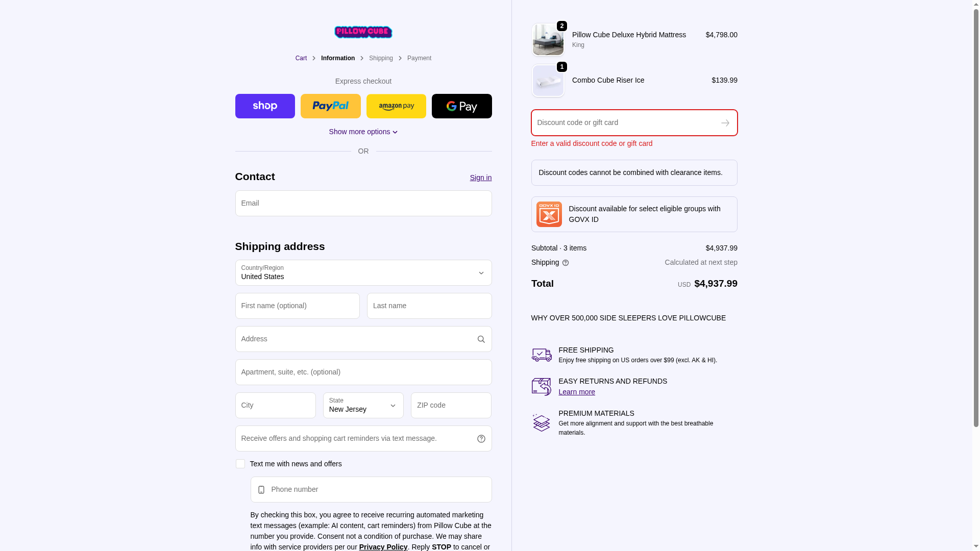The height and width of the screenshot is (551, 980).
Task: Click the text message help question icon
Action: click(x=481, y=439)
